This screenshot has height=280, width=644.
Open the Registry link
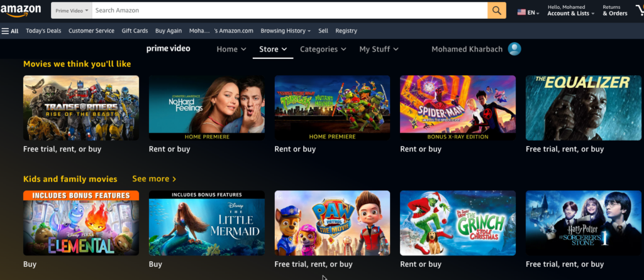347,31
